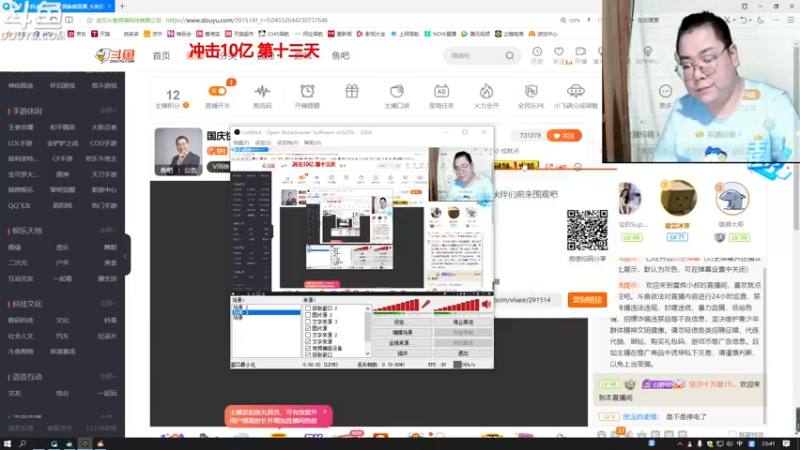Screen dimensions: 800x450
Task: Click the 主播积分 question mark icon
Action: [x=186, y=105]
